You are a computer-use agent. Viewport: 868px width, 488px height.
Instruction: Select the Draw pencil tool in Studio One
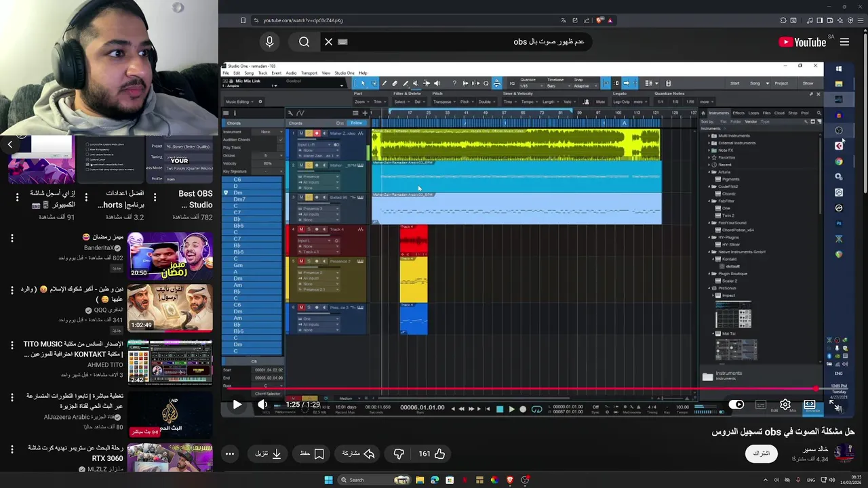click(x=384, y=83)
